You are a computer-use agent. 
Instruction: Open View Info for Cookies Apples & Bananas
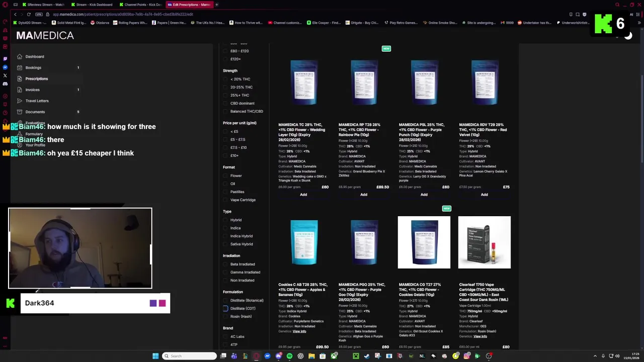click(x=299, y=331)
